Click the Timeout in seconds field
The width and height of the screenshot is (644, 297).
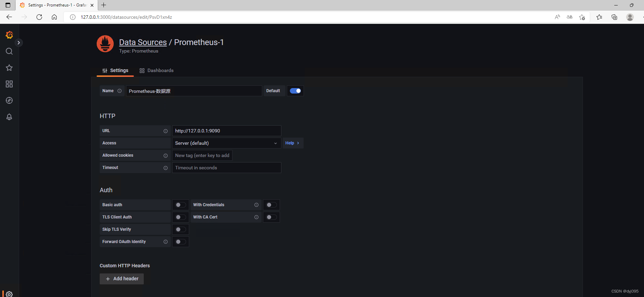(227, 168)
